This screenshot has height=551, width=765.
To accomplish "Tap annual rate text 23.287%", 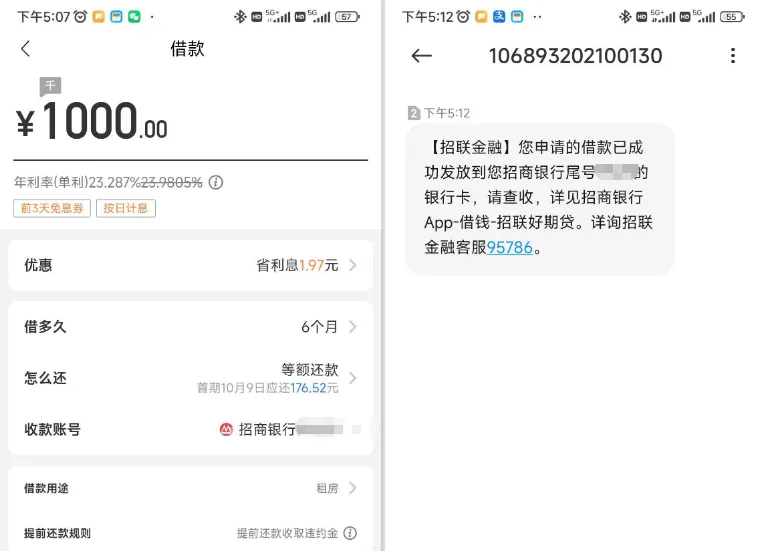I will pos(115,183).
